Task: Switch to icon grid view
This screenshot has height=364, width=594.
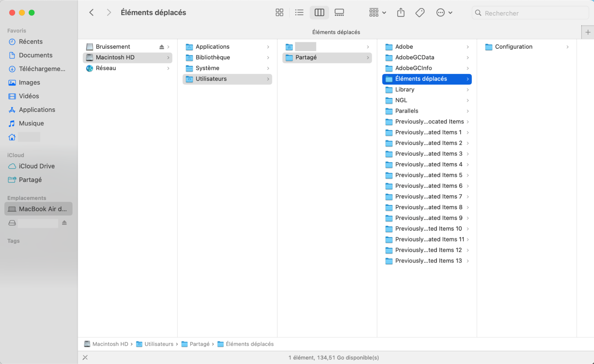Action: [279, 12]
